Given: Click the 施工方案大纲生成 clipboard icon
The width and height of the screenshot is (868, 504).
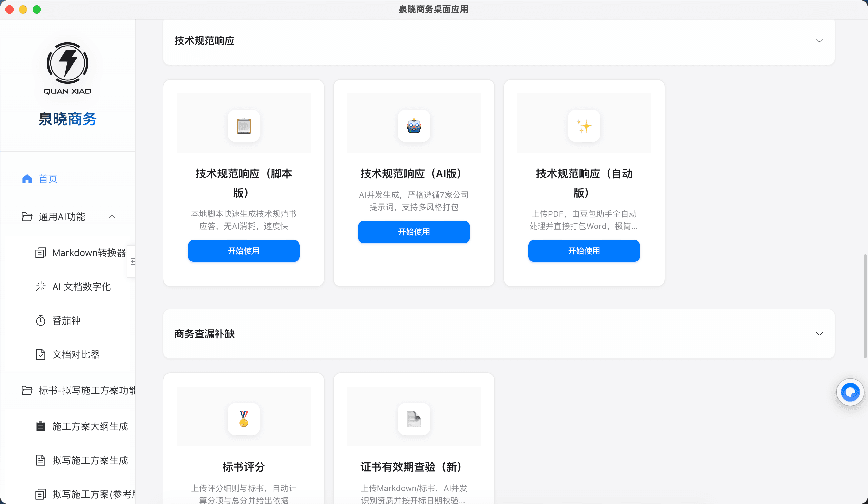Looking at the screenshot, I should click(x=41, y=426).
